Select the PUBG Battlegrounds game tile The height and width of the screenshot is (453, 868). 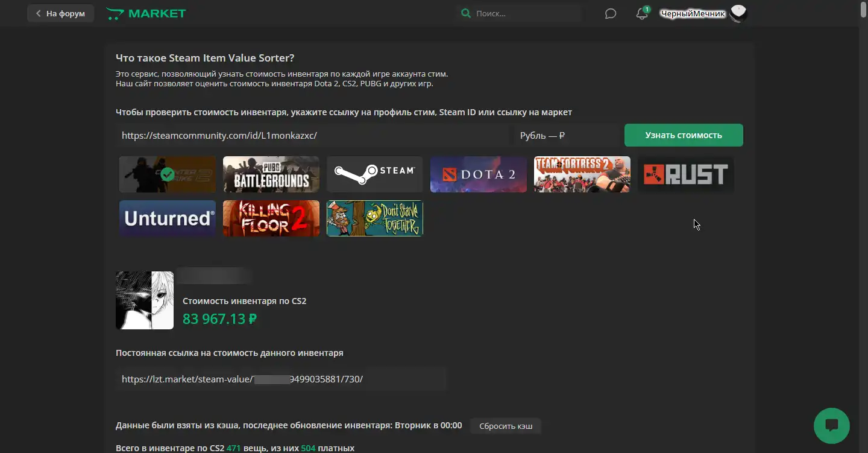click(x=271, y=174)
